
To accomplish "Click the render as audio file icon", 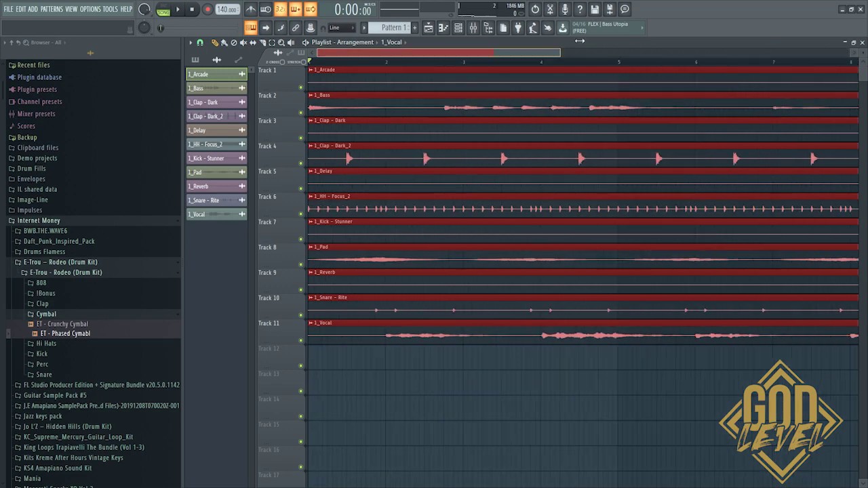I will click(610, 9).
